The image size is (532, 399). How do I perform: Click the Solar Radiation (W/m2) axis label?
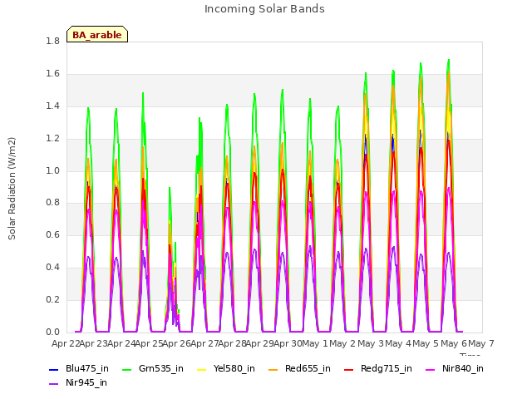click(x=12, y=189)
